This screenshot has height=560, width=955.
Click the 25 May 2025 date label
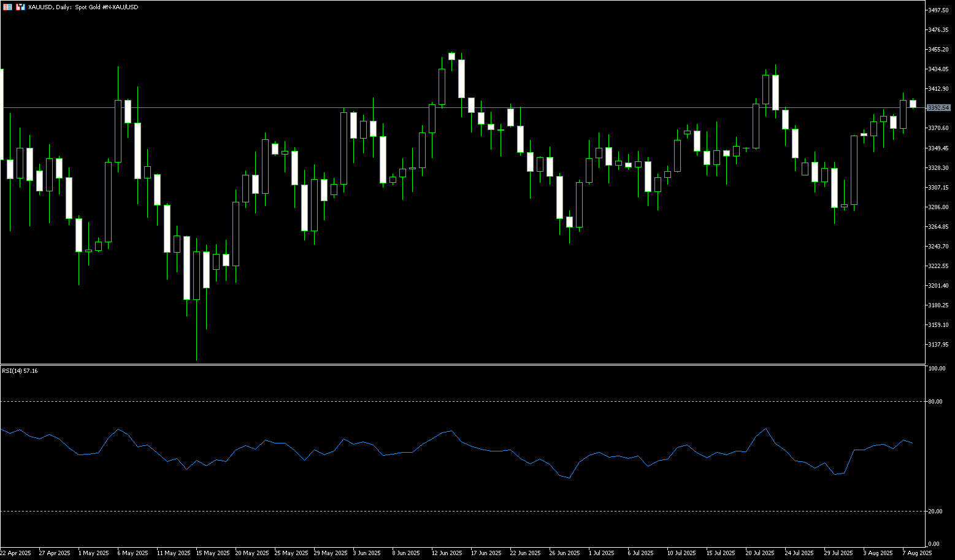[290, 553]
